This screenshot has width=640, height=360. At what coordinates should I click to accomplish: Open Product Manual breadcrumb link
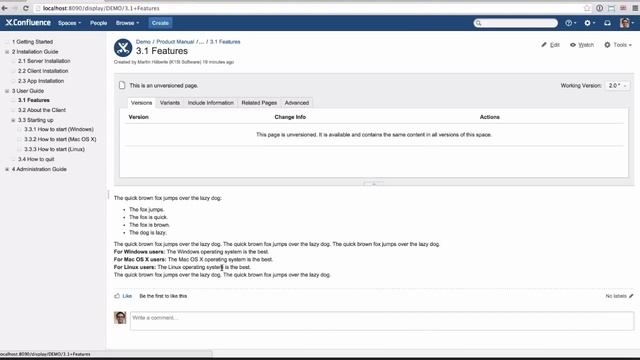175,42
